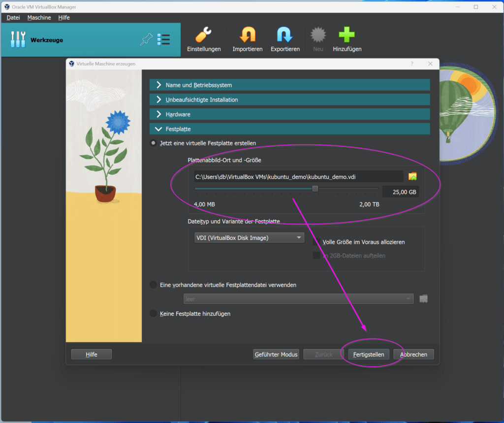Viewport: 504px width, 423px height.
Task: Click folder icon beside the 'leer' dropdown
Action: (x=424, y=299)
